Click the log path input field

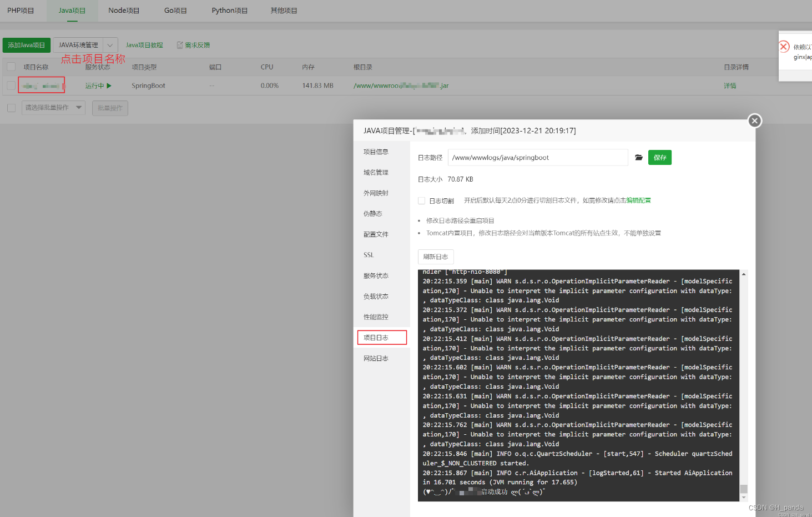(x=538, y=158)
